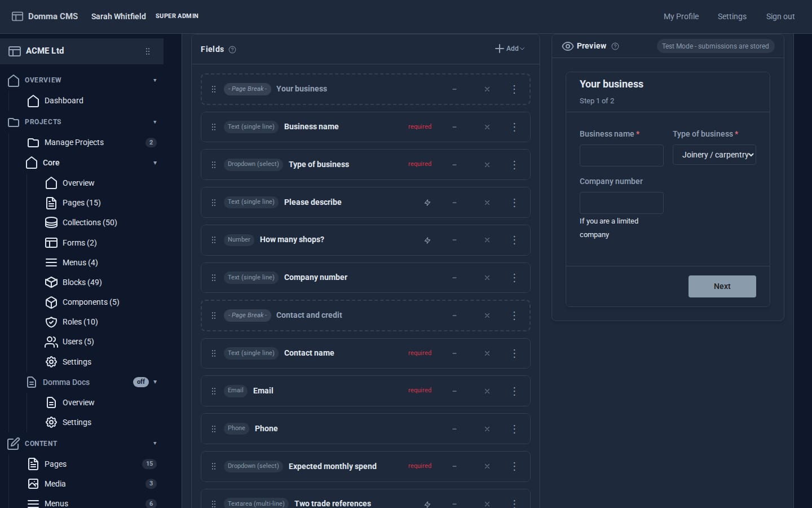
Task: Toggle the Domma Docs off switch
Action: coord(141,382)
